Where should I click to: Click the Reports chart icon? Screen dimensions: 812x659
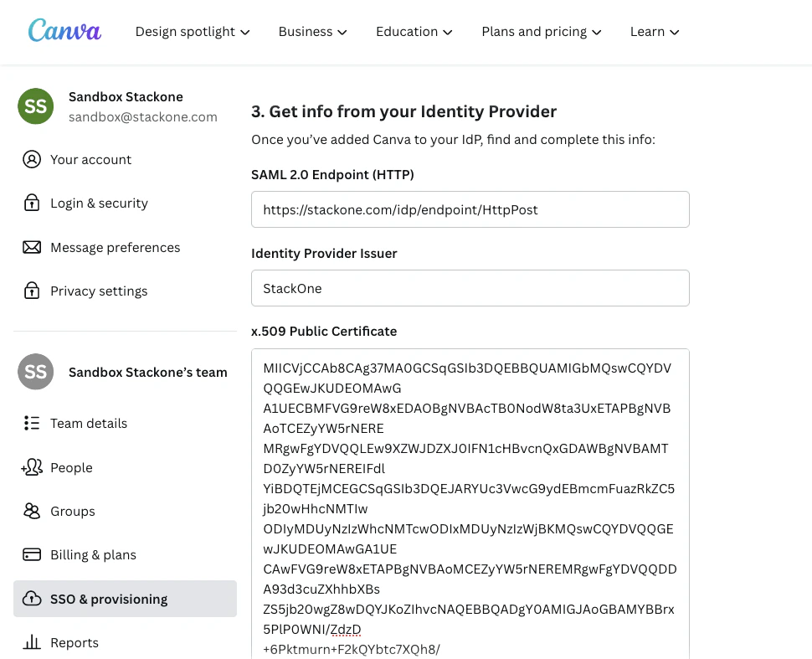[32, 642]
